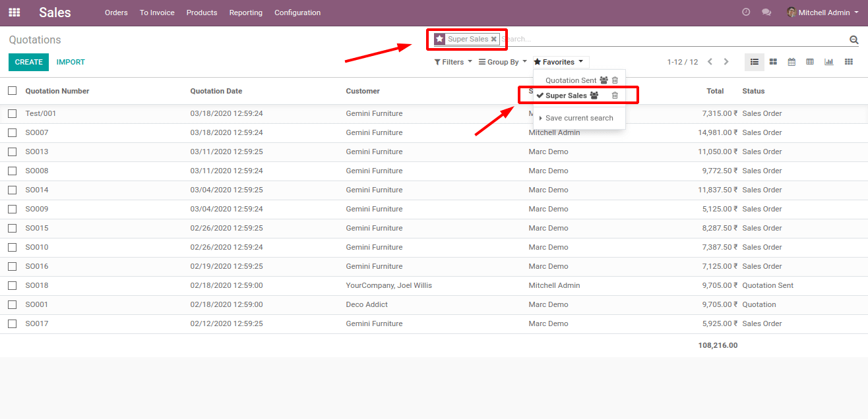Tick checkbox for SO016 row
Viewport: 868px width, 419px height.
[x=12, y=266]
